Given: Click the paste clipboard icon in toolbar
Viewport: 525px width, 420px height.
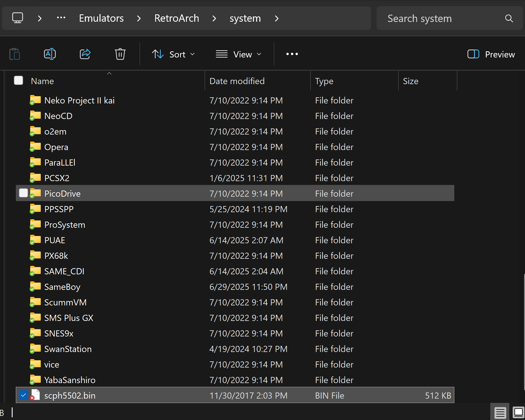Looking at the screenshot, I should click(x=15, y=54).
